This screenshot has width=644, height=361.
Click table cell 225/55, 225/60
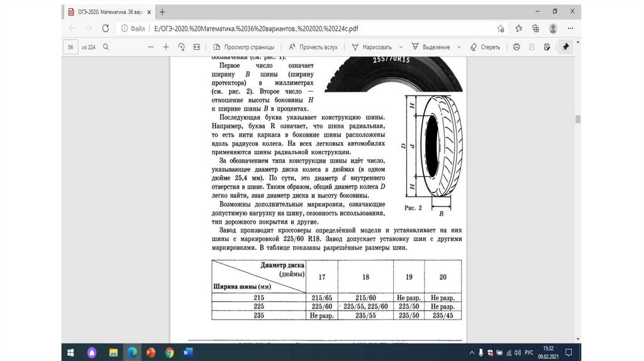(365, 306)
